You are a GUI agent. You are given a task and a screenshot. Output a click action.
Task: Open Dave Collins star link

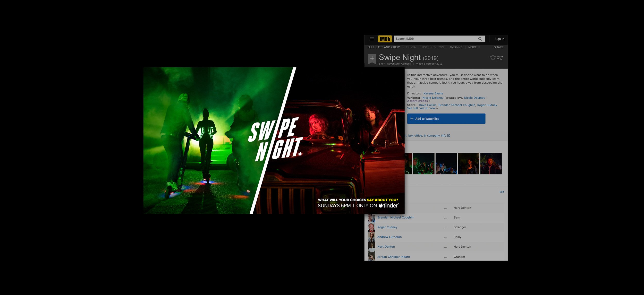pyautogui.click(x=428, y=105)
